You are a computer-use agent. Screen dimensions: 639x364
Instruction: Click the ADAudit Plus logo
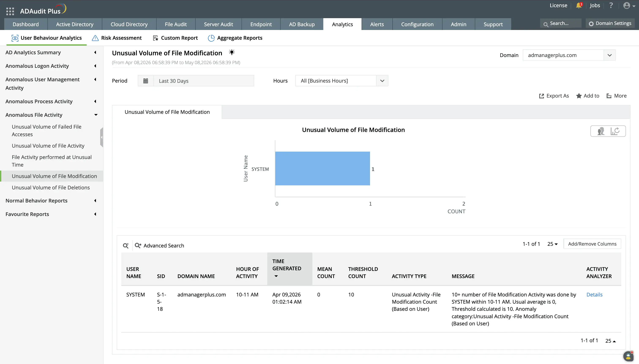(x=43, y=9)
